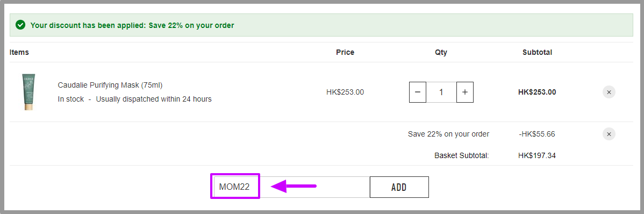Open the Caudalie Purifying Mask product thumbnail

click(x=28, y=92)
